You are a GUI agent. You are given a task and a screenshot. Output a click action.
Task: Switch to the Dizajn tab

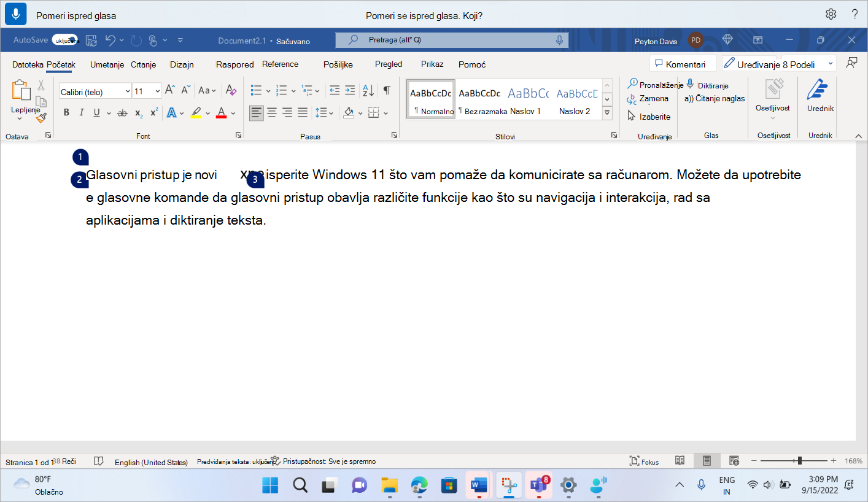182,64
